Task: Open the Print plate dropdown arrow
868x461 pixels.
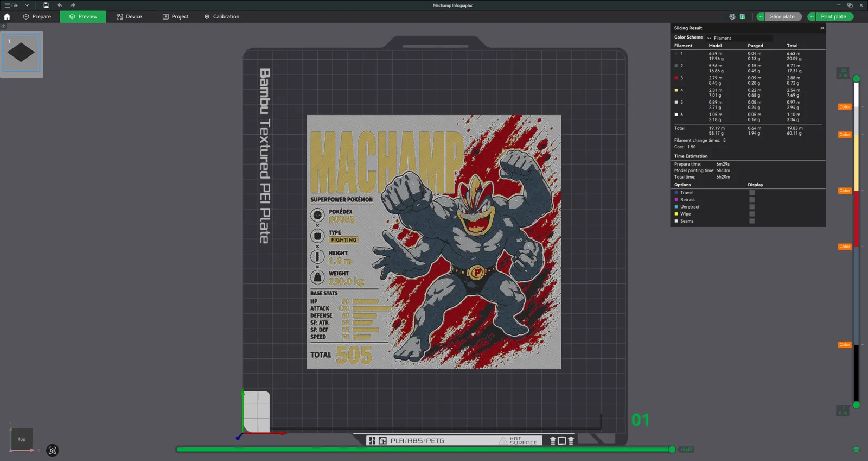Action: click(812, 17)
